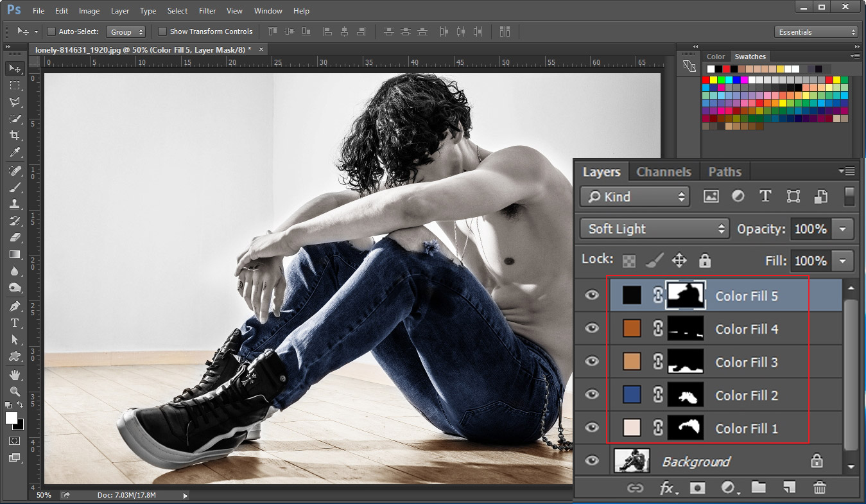Select the Quick Selection tool

coord(15,119)
